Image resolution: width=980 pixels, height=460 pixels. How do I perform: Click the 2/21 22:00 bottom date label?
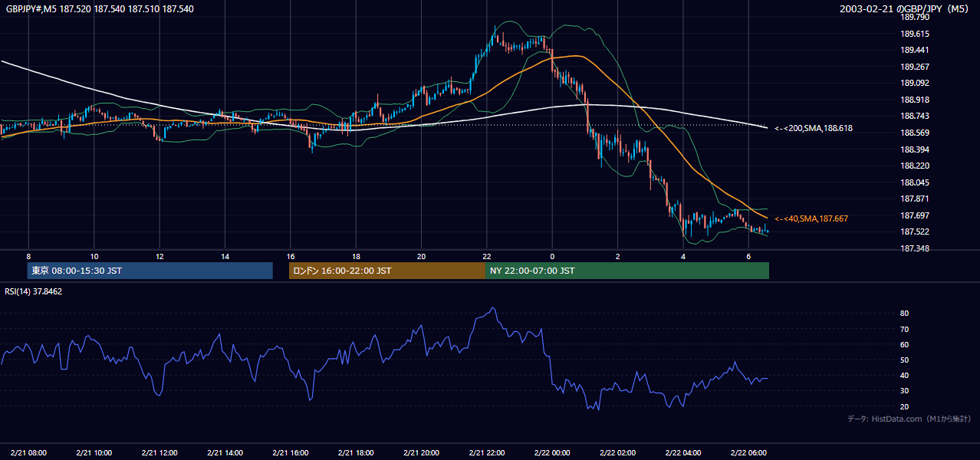click(487, 452)
